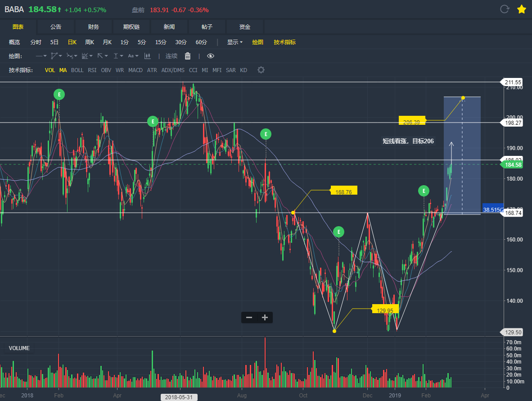The height and width of the screenshot is (401, 532).
Task: Click the earnings E marker near Feb 2019
Action: point(424,191)
